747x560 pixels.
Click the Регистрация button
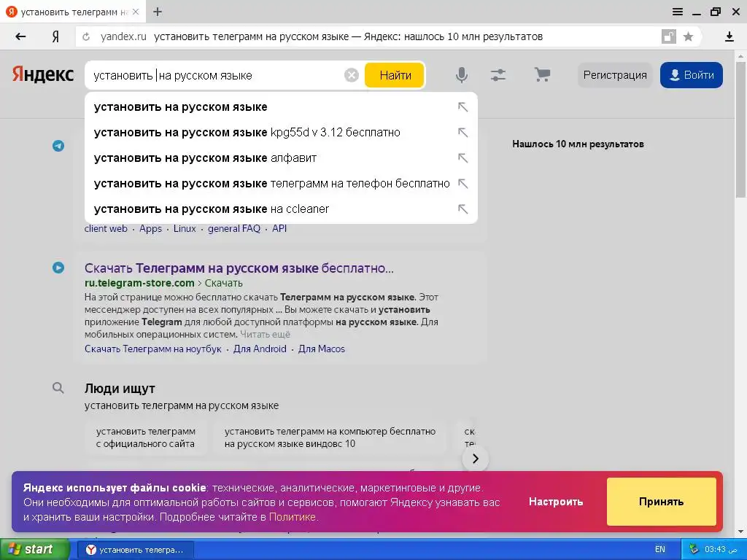click(614, 75)
